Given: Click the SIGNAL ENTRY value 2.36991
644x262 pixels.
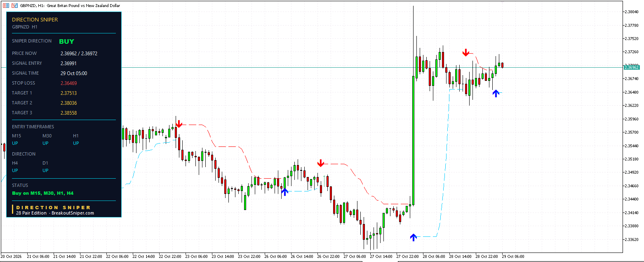Looking at the screenshot, I should pyautogui.click(x=68, y=63).
